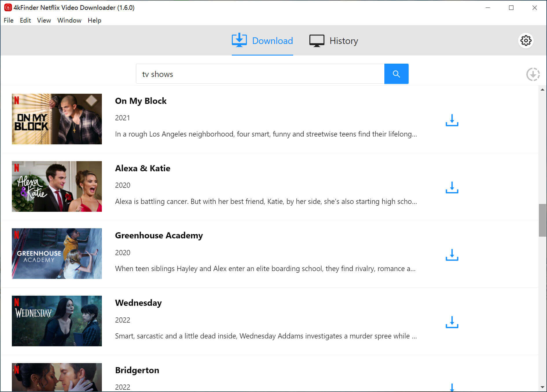Click the On My Block description text
Viewport: 547px width, 392px height.
(x=266, y=134)
